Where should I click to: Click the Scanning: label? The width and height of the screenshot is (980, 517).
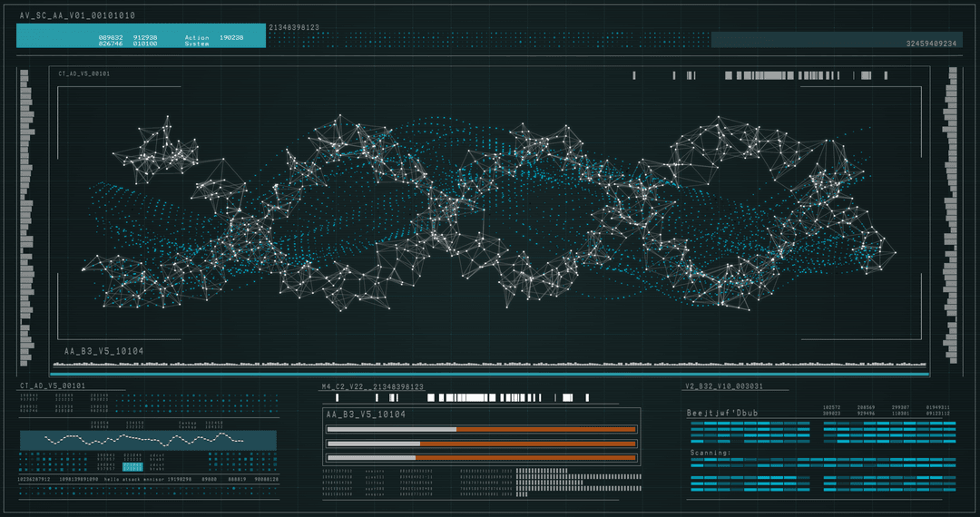pos(710,453)
